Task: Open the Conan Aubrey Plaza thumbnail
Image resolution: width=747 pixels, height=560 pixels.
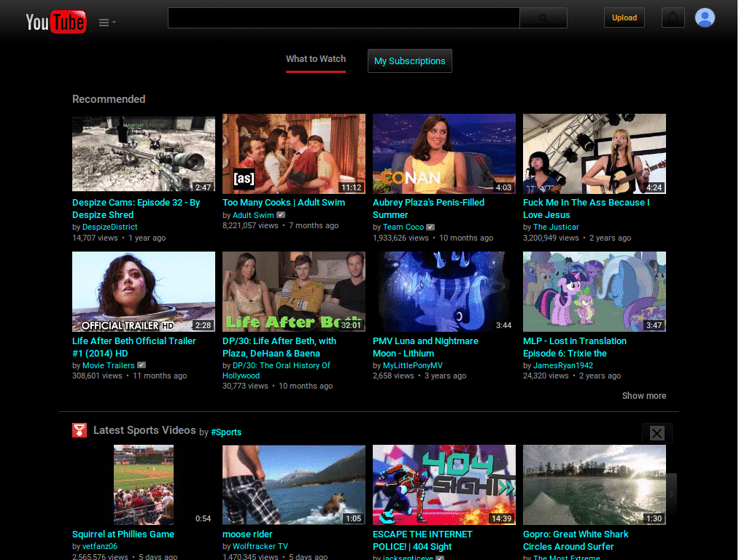Action: click(x=444, y=154)
